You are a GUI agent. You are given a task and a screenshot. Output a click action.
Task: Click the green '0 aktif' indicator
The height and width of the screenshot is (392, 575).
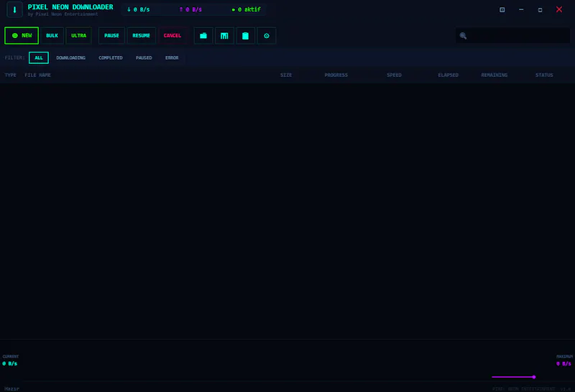[x=247, y=9]
